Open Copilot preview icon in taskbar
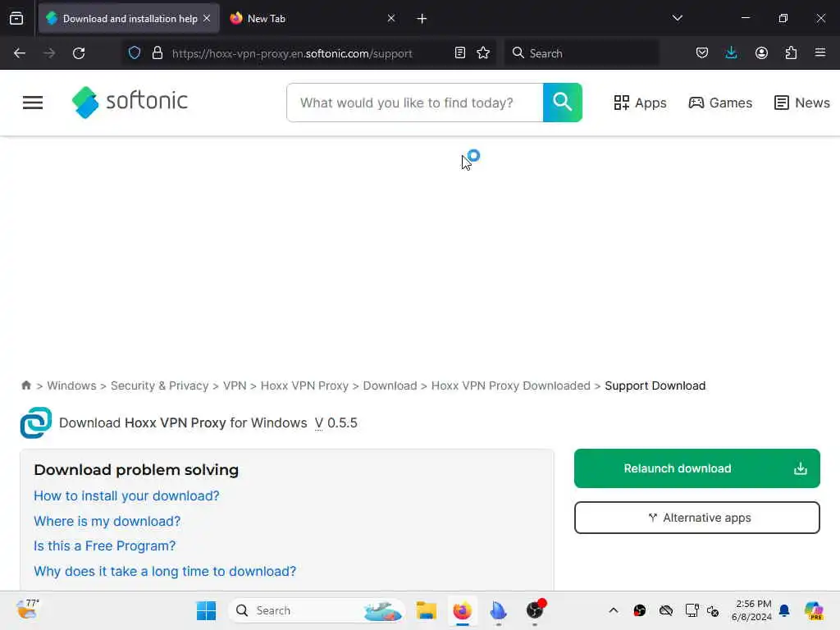This screenshot has width=840, height=630. 813,610
